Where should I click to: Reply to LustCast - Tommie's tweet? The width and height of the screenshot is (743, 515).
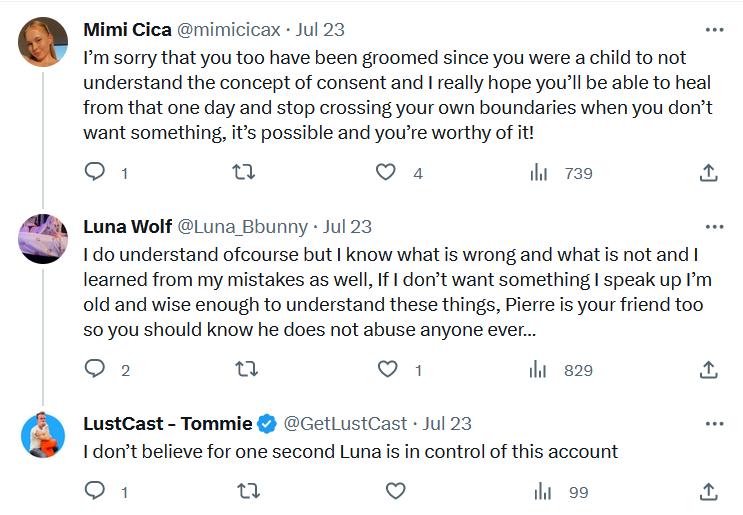95,491
